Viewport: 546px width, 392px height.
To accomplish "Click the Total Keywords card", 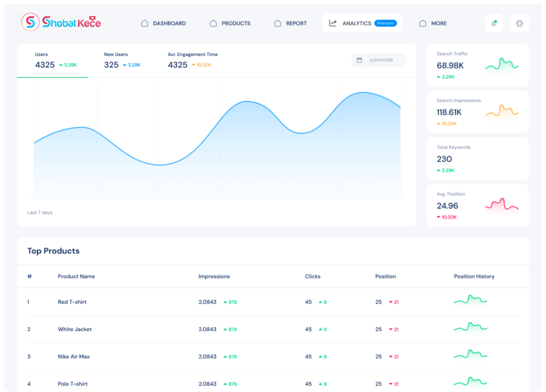I will [477, 159].
